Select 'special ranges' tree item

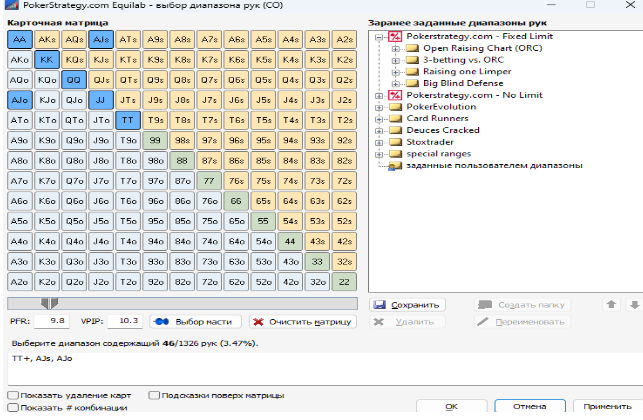click(x=438, y=154)
